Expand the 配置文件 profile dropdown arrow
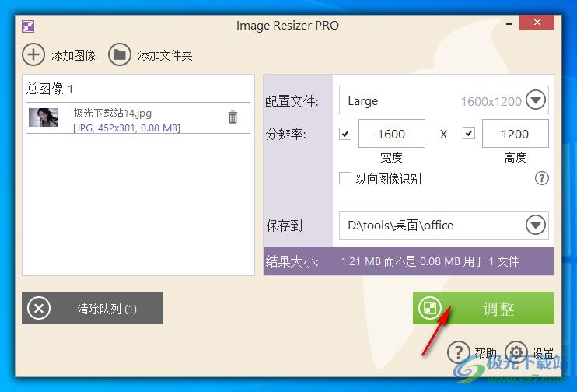 [x=536, y=100]
